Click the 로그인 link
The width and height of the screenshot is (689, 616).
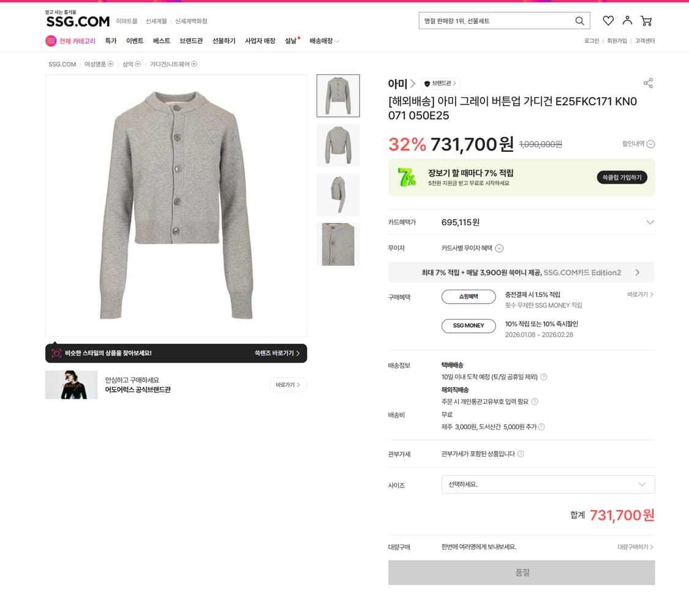click(x=592, y=41)
